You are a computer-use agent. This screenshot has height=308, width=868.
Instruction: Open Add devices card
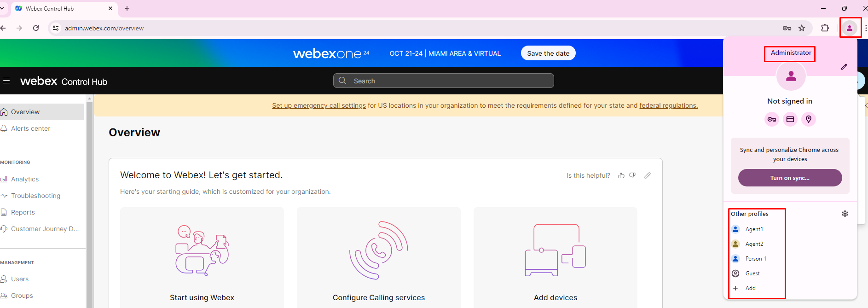[x=556, y=258]
